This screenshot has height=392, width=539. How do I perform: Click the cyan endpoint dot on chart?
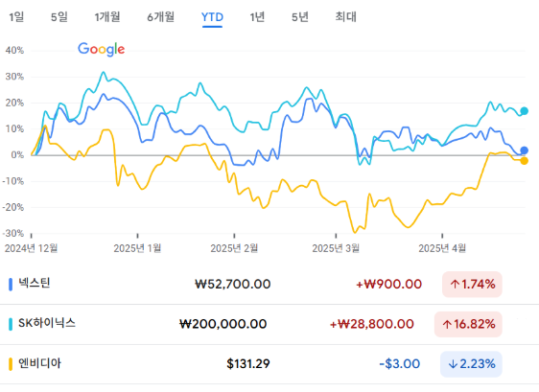pyautogui.click(x=524, y=111)
